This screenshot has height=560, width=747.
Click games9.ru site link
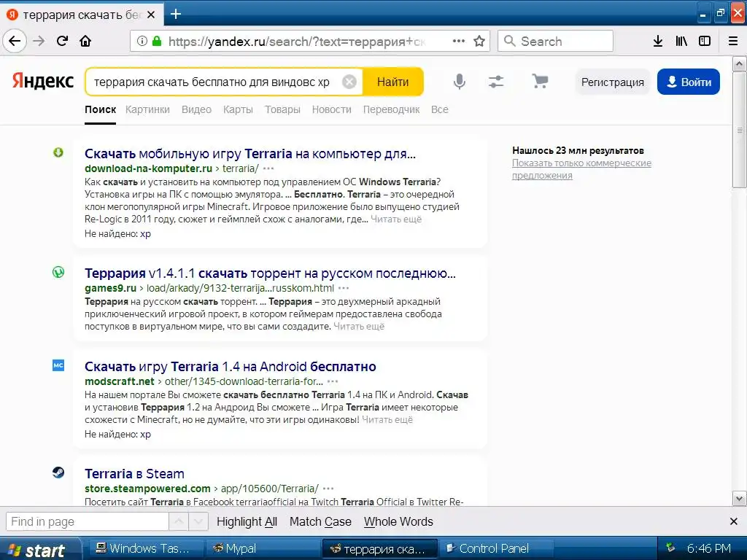[111, 288]
